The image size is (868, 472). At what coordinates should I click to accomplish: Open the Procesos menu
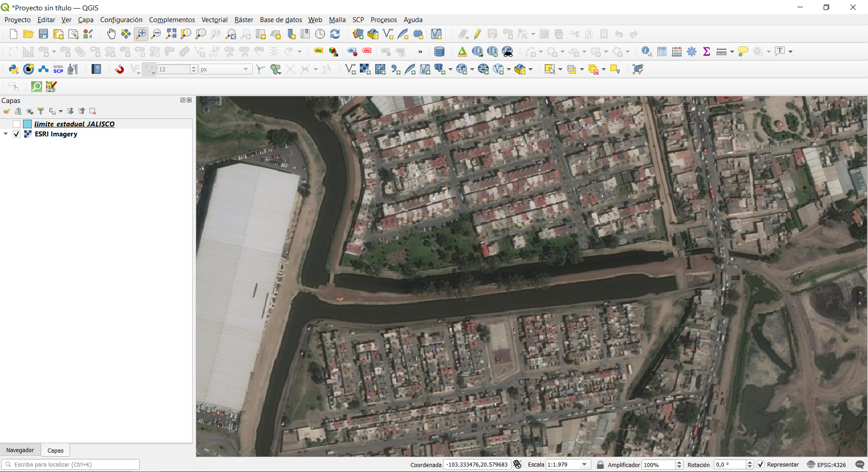384,20
